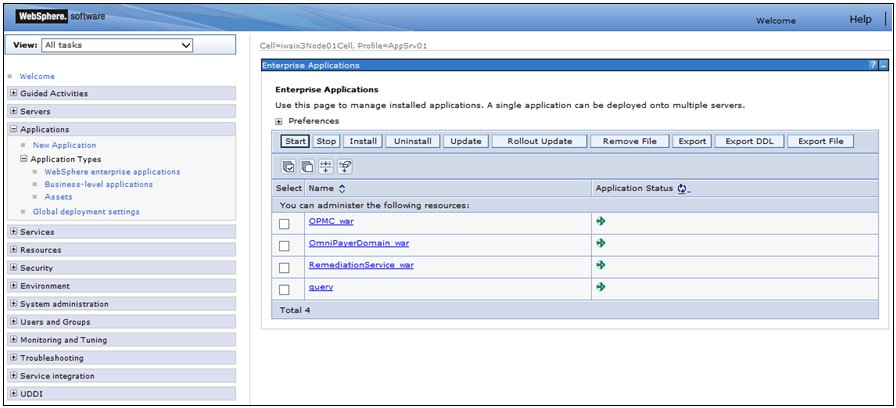Click the OmniPayerDomain_war status arrow icon
The image size is (896, 408).
(x=600, y=243)
